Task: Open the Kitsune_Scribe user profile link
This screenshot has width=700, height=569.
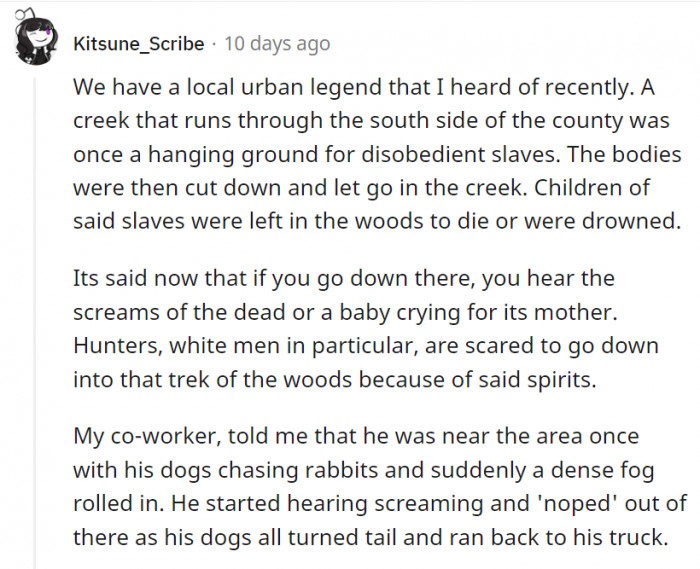Action: 138,44
